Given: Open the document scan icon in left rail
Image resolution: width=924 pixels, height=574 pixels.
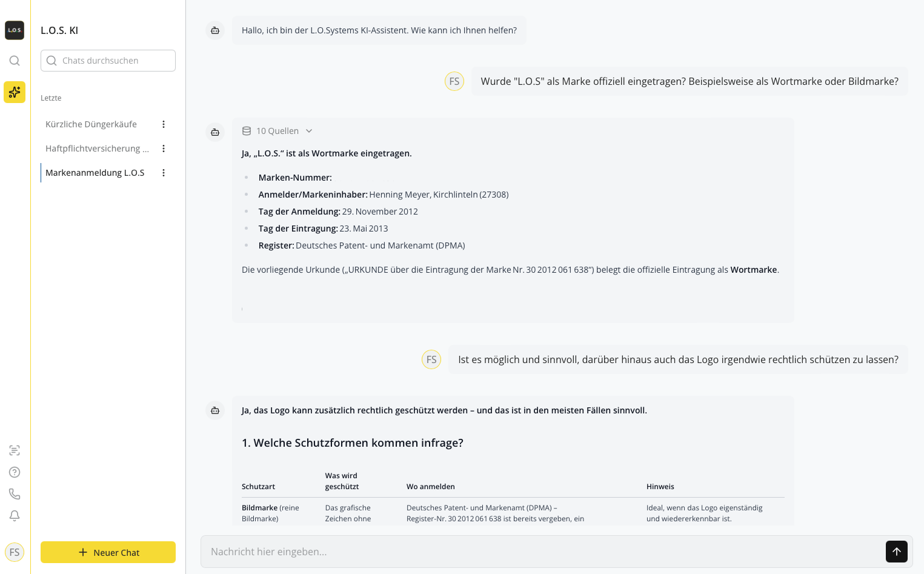Looking at the screenshot, I should pos(15,450).
